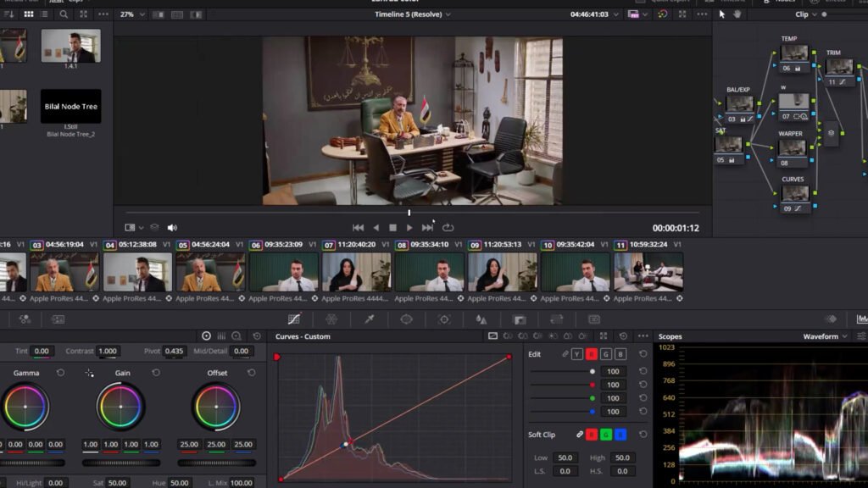The width and height of the screenshot is (868, 488).
Task: Enable Soft Clip red channel
Action: (x=591, y=435)
